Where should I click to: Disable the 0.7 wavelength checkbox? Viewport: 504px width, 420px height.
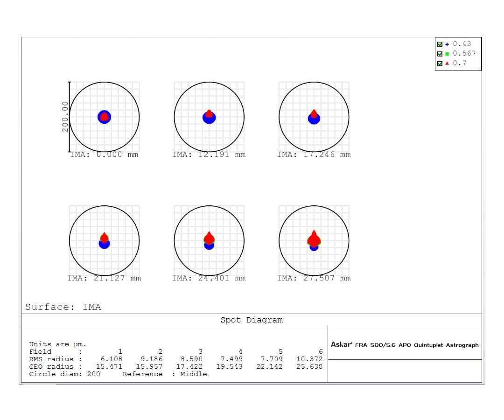[x=440, y=63]
